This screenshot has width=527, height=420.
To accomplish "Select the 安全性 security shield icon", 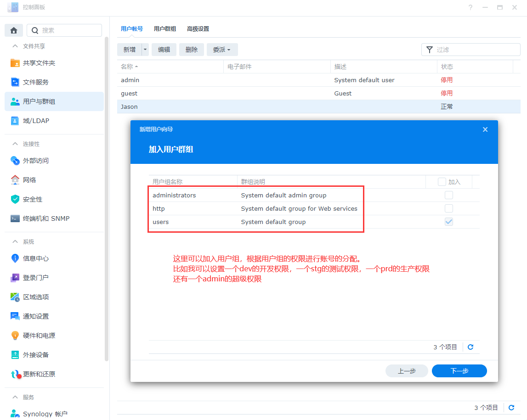I will click(15, 199).
